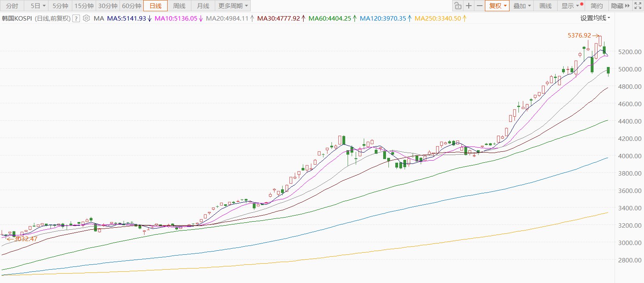Click the MA60:4404.25 label
Screen dimensions: 644x283
tap(330, 19)
